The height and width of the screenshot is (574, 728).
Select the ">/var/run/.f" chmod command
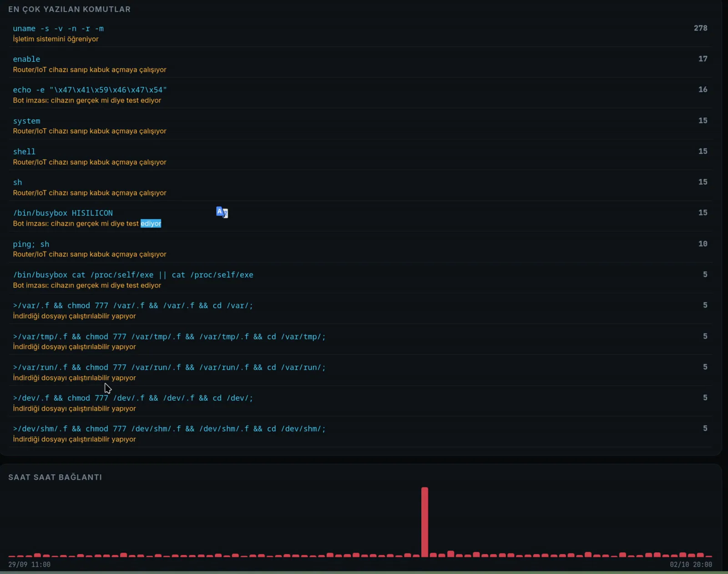(169, 367)
